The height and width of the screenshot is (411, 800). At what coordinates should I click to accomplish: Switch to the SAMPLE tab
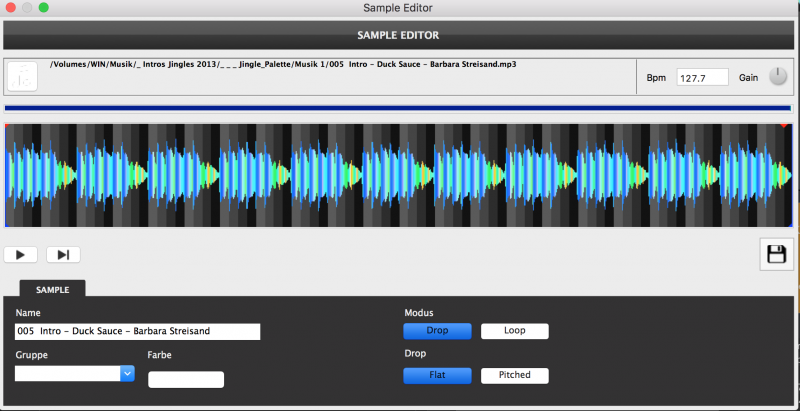52,289
